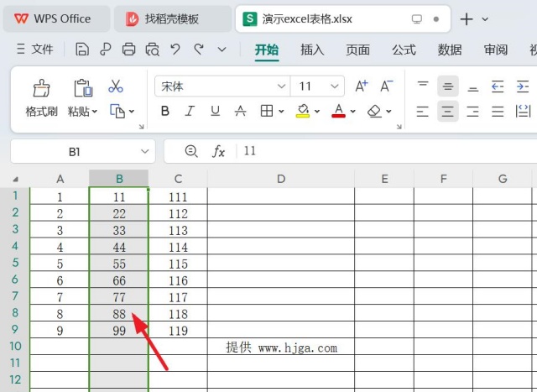This screenshot has width=537, height=392.
Task: Toggle Italic formatting
Action: tap(190, 111)
